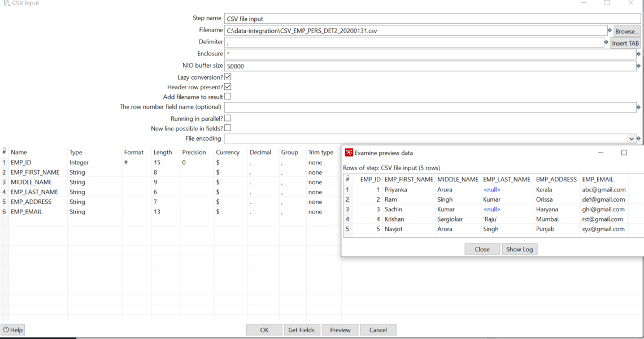Check New line possible in fields

point(227,128)
